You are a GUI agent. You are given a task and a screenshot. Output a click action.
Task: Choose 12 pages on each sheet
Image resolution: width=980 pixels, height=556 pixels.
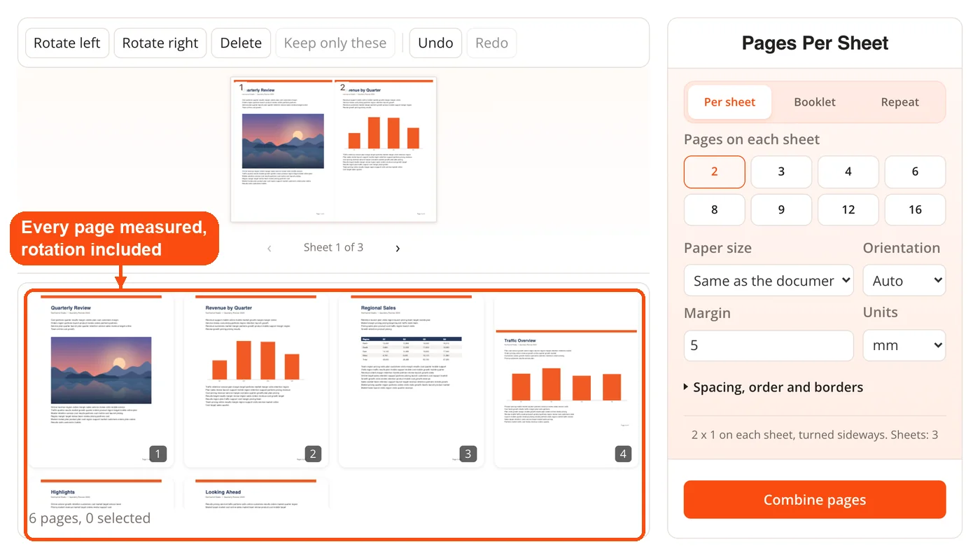click(848, 209)
